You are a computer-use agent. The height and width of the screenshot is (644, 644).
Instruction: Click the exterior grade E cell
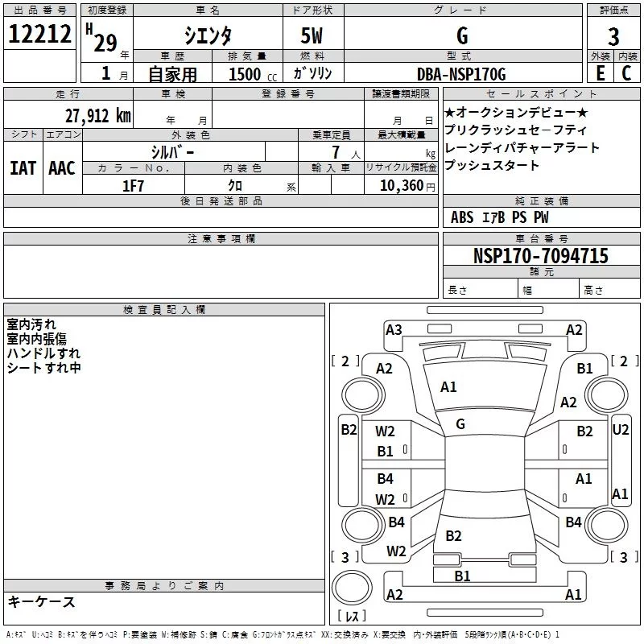[x=600, y=72]
